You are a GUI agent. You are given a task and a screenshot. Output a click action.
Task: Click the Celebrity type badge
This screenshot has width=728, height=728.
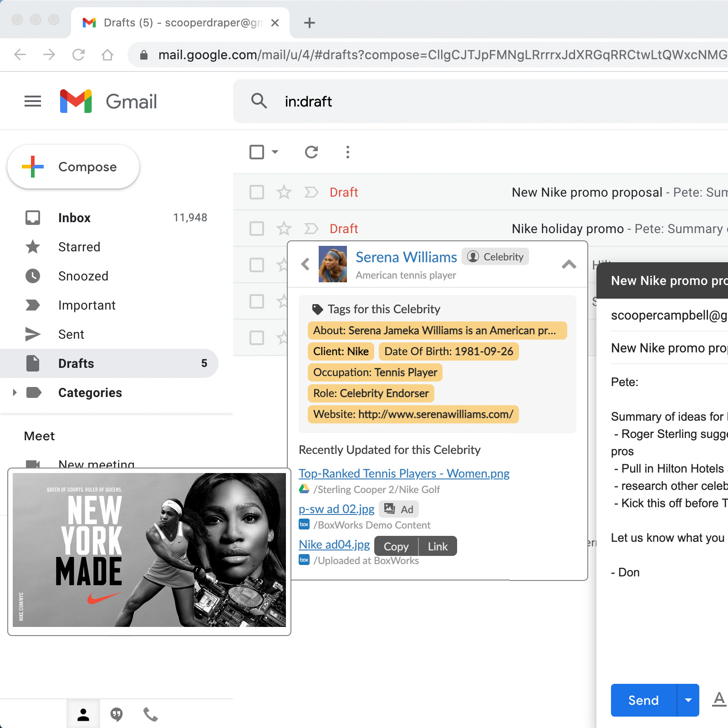495,257
